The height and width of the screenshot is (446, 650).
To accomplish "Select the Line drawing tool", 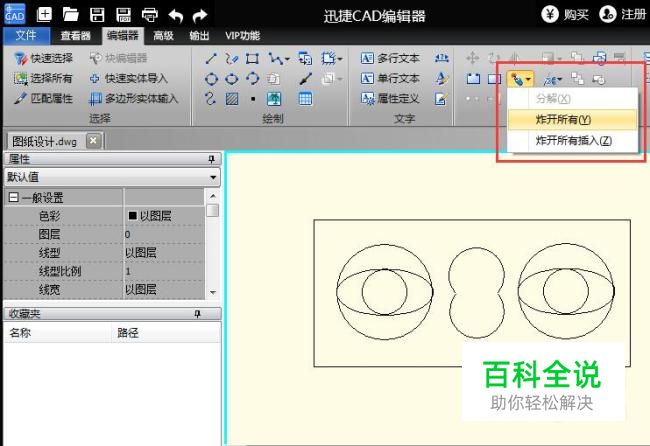I will tap(211, 58).
